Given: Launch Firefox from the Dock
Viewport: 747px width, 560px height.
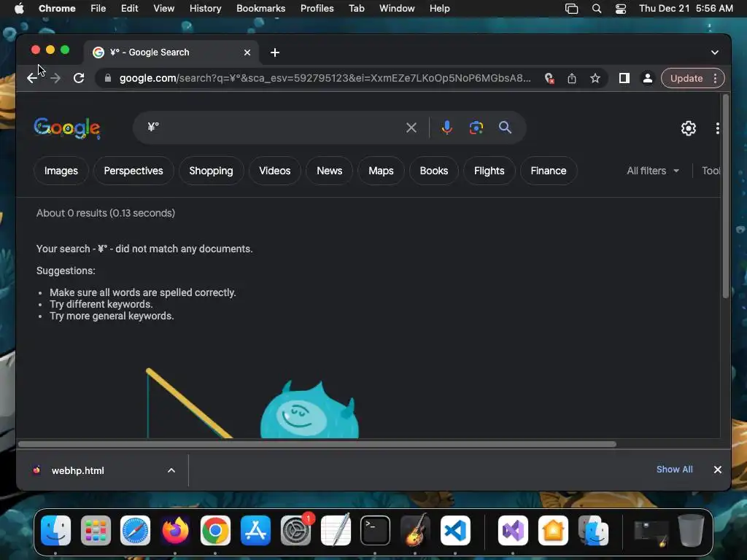Looking at the screenshot, I should coord(175,531).
